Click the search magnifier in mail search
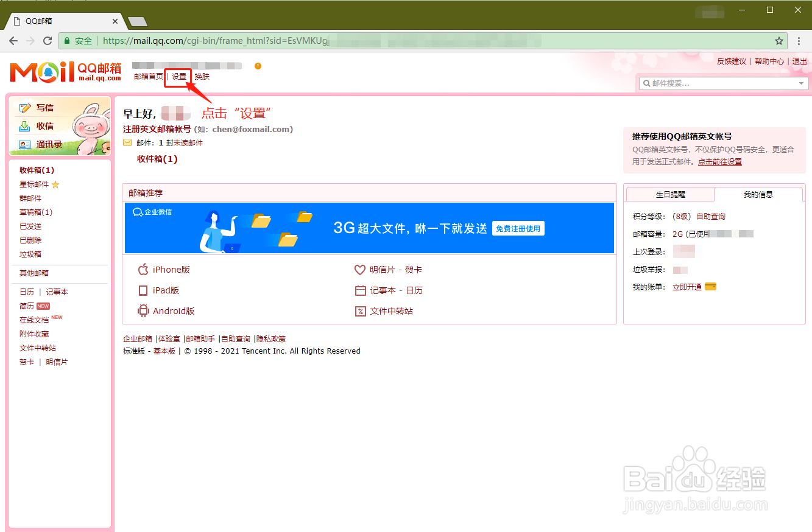812x532 pixels. (x=646, y=83)
